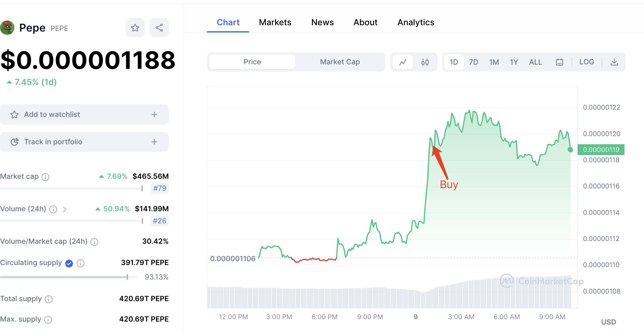The width and height of the screenshot is (644, 333).
Task: Select the Market Cap chart toggle
Action: click(x=340, y=62)
